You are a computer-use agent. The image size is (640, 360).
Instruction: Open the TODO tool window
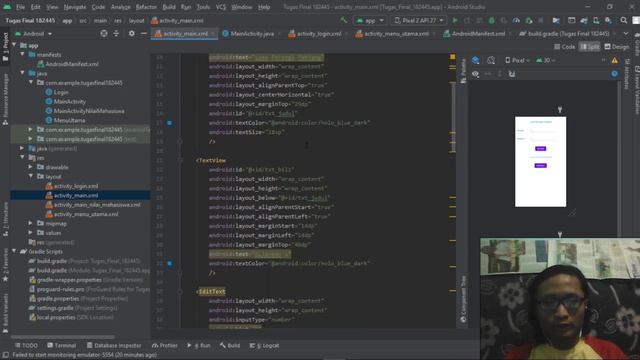click(27, 345)
